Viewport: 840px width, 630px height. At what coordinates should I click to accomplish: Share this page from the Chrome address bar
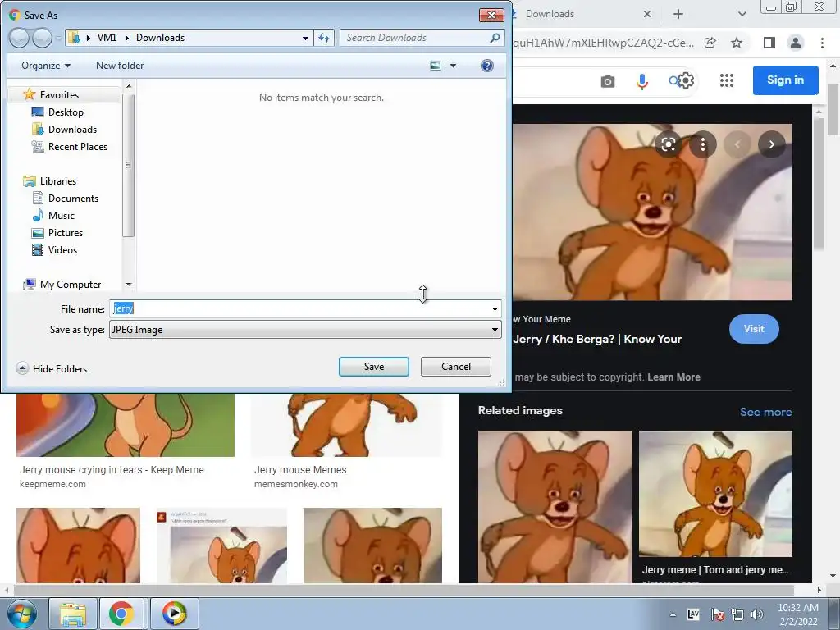pos(710,43)
